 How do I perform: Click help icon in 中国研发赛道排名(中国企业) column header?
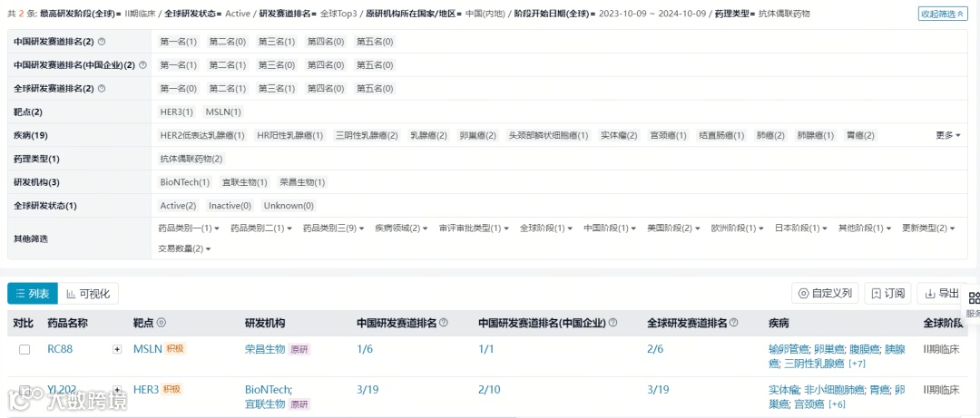(612, 323)
